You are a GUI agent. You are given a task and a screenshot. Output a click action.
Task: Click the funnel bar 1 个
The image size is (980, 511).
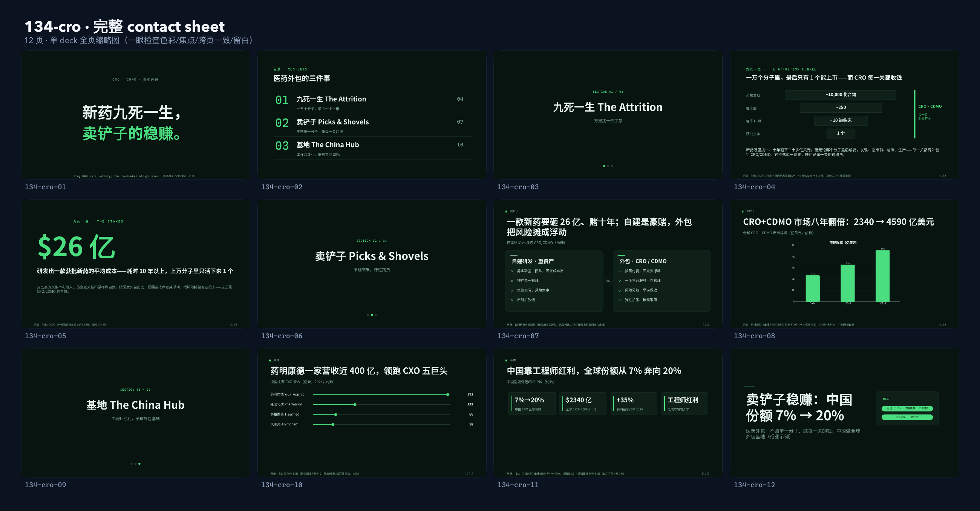pyautogui.click(x=841, y=133)
